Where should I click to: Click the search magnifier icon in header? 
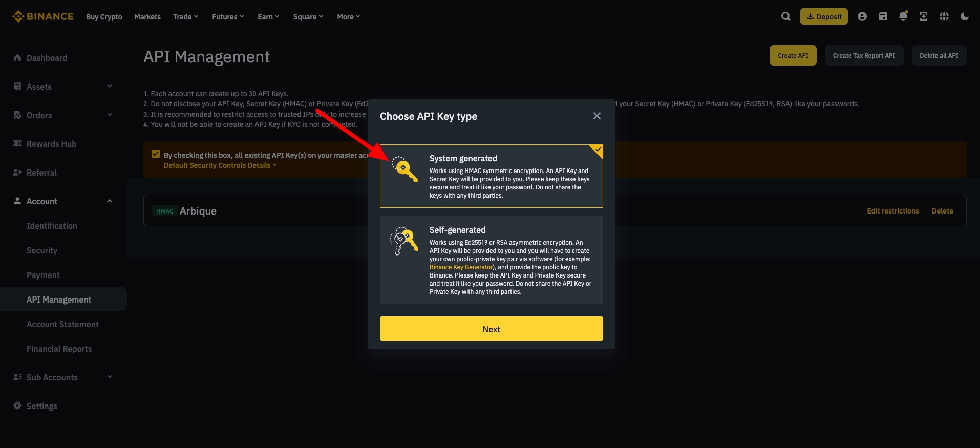[785, 16]
